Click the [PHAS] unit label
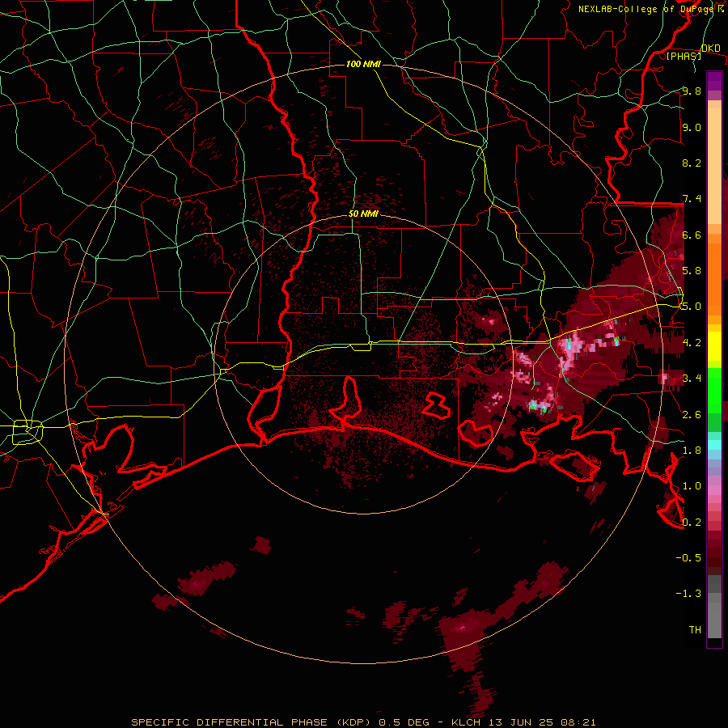728x728 pixels. (684, 56)
